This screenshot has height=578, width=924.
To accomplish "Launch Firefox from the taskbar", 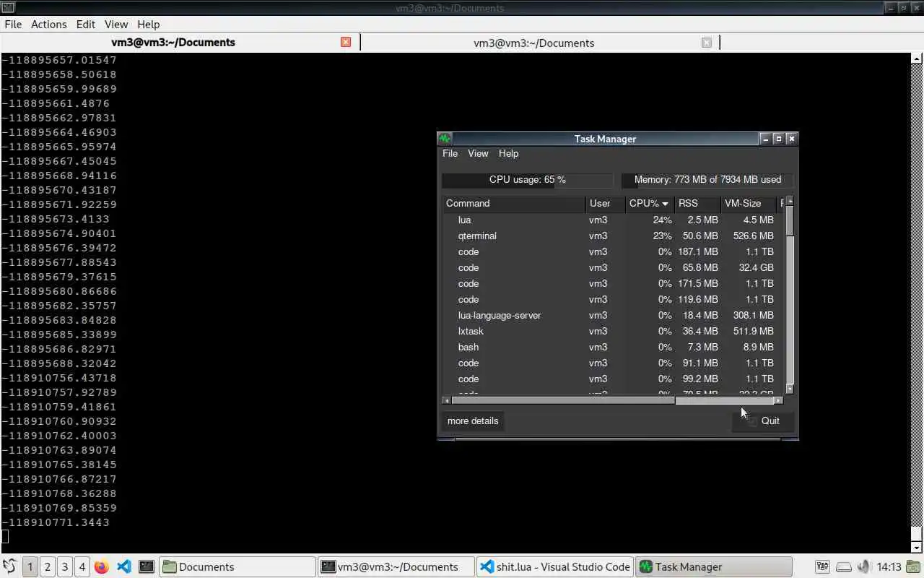I will tap(102, 566).
